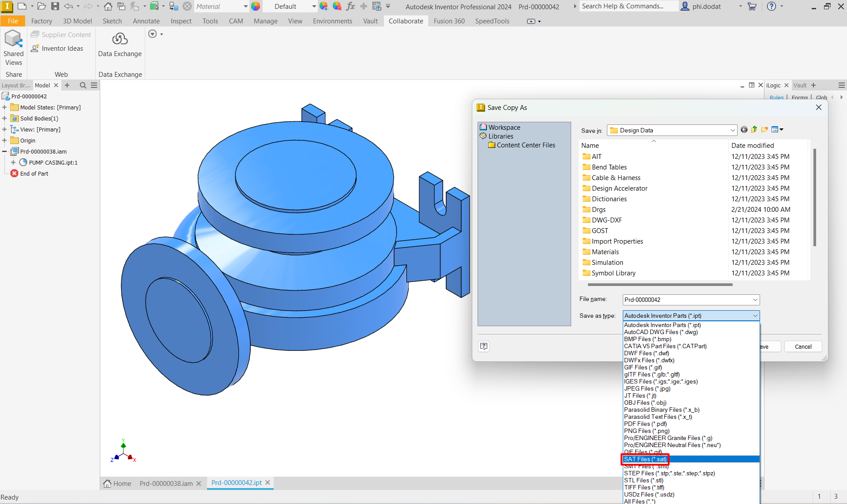847x504 pixels.
Task: Open the View Menu icon in dialog
Action: point(777,130)
